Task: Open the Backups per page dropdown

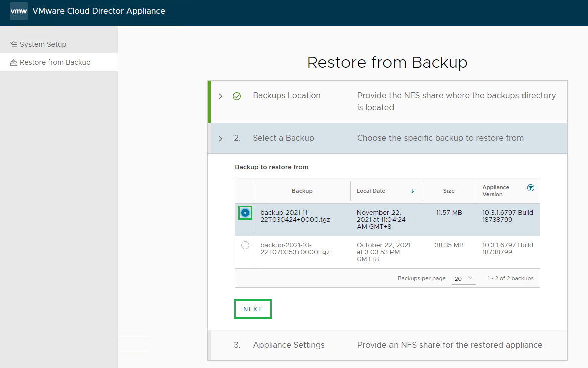Action: (464, 278)
